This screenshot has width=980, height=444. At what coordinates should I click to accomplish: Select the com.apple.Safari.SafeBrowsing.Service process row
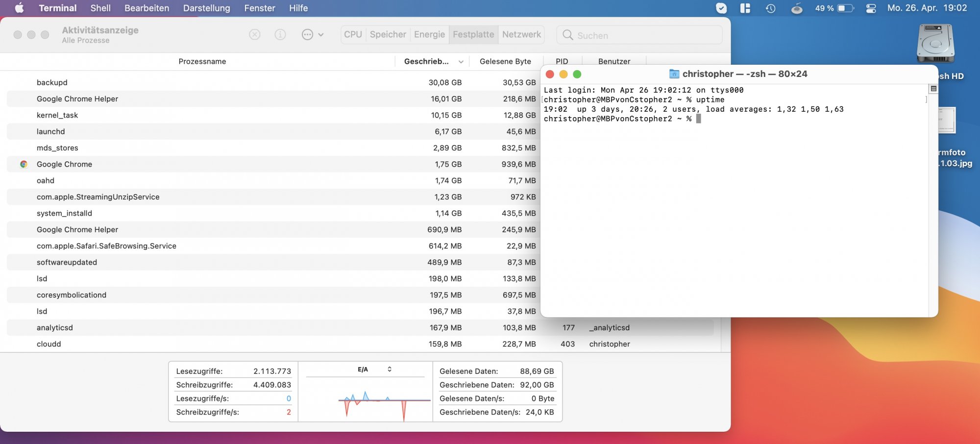coord(273,246)
